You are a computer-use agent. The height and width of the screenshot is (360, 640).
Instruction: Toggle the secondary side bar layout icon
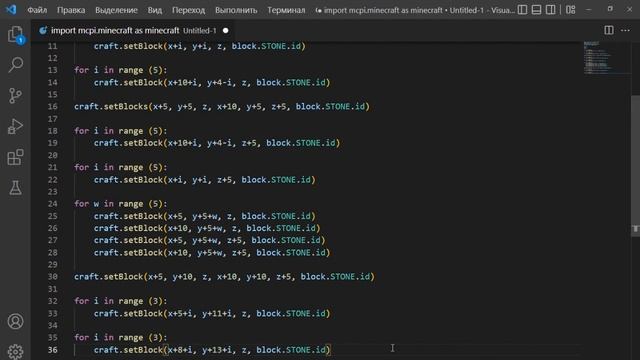(550, 10)
